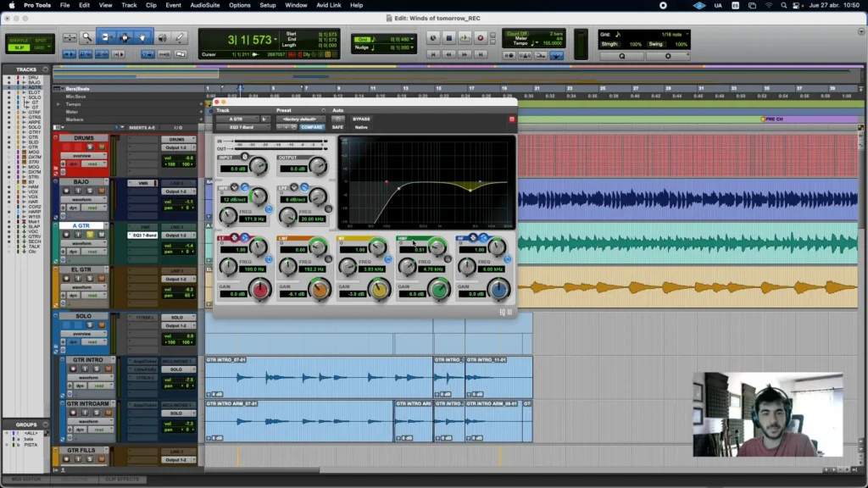The width and height of the screenshot is (868, 488).
Task: Open the Setup menu
Action: point(268,6)
